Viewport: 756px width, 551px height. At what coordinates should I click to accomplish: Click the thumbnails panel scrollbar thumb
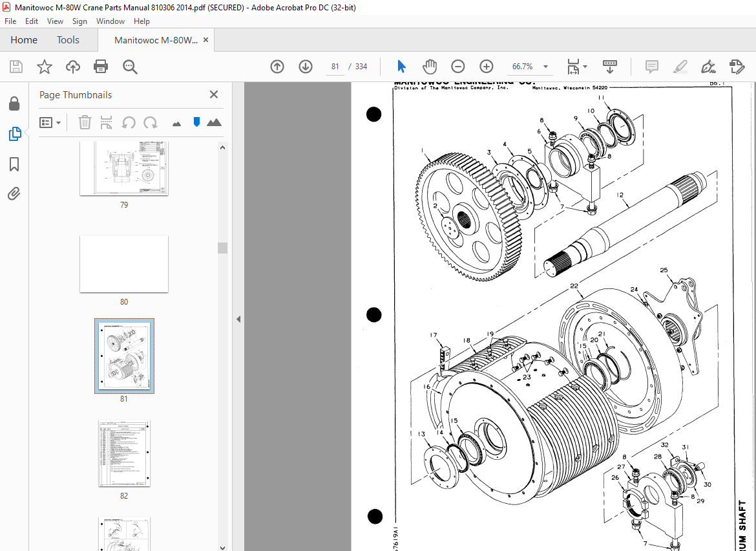tap(222, 248)
